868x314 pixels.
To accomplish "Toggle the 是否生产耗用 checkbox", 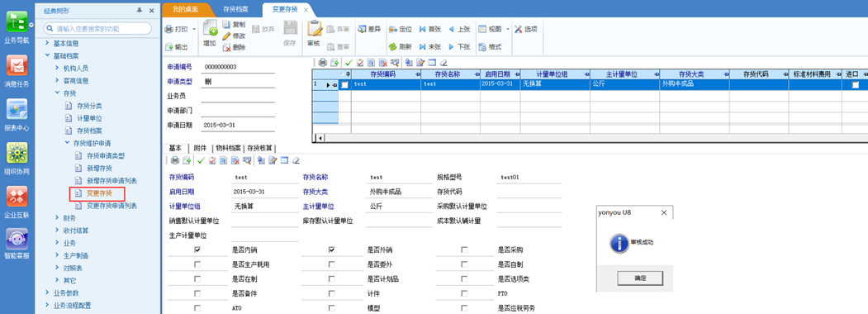I will point(197,264).
